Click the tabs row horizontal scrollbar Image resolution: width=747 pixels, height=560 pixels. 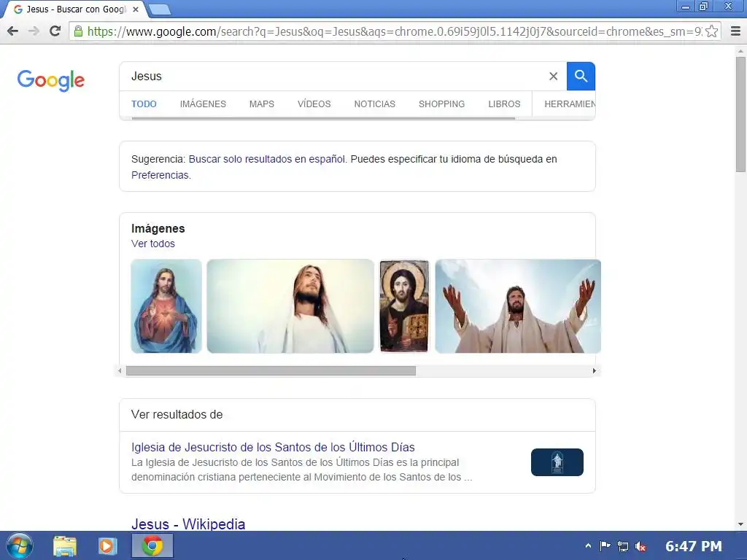point(323,118)
